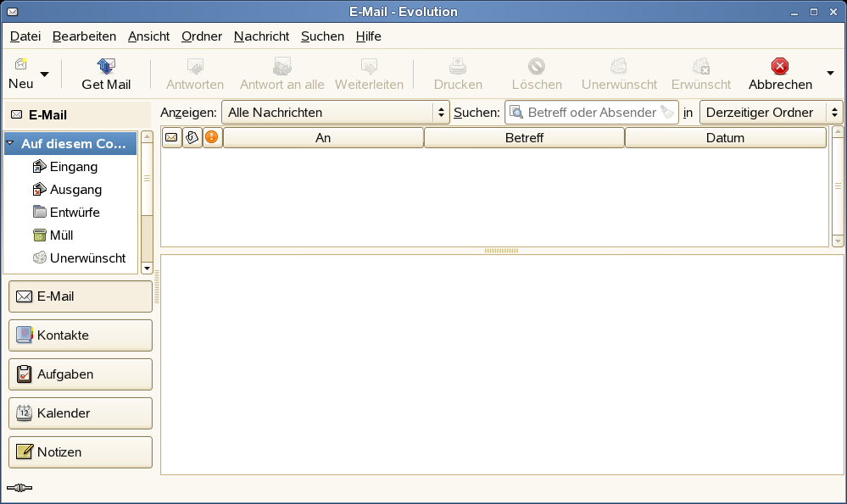Click the Weiterleiten forward icon
847x504 pixels.
click(x=369, y=66)
